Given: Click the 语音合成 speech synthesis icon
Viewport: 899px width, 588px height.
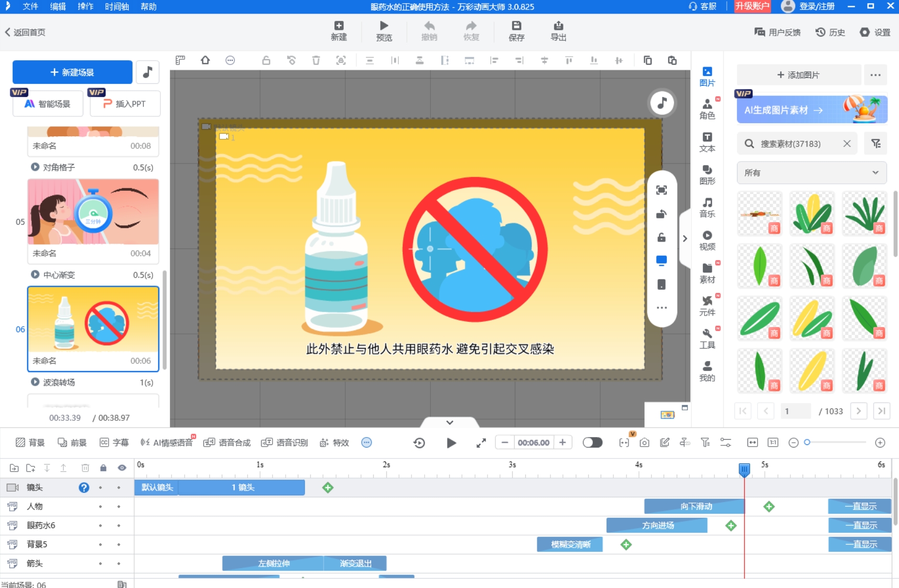Looking at the screenshot, I should pyautogui.click(x=226, y=442).
